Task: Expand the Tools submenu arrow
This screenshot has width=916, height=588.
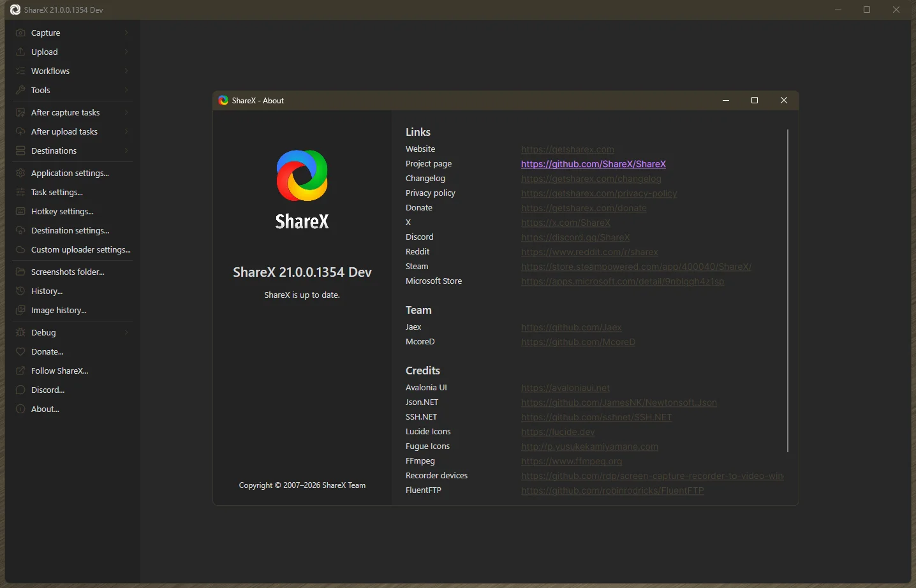Action: [126, 90]
